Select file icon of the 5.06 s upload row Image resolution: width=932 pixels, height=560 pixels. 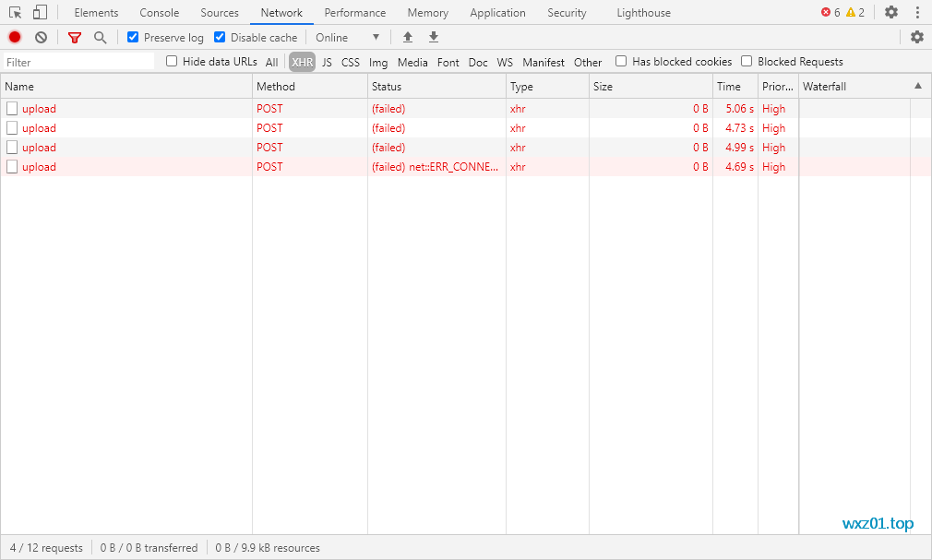point(12,108)
